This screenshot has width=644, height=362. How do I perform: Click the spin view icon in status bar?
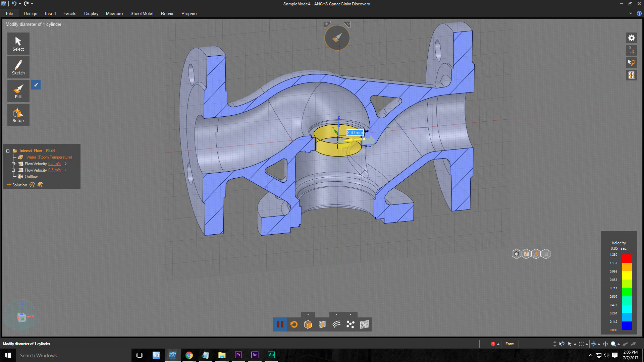(x=594, y=344)
